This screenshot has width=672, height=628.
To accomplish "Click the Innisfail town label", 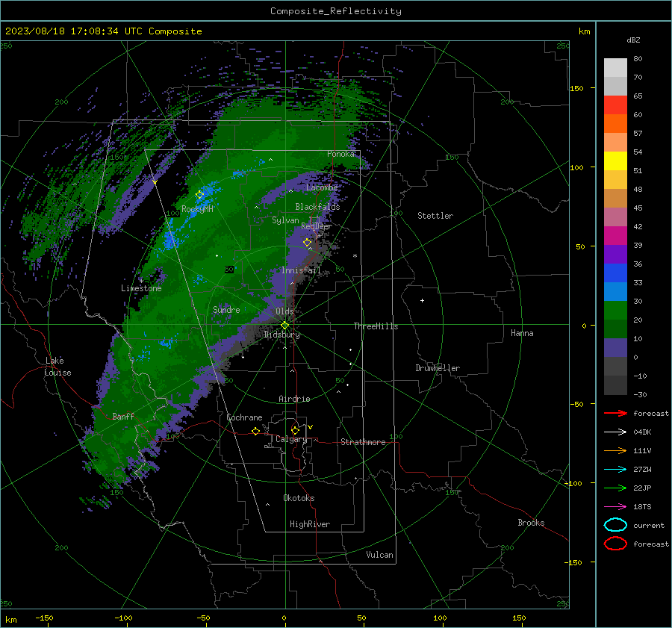I will 301,270.
